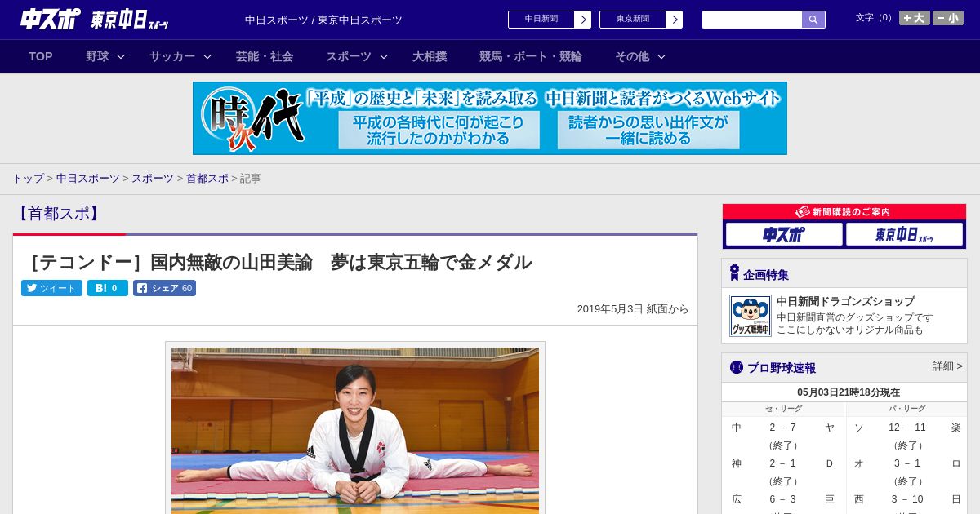Open the 東京新聞 link button
This screenshot has height=514, width=980.
click(632, 20)
